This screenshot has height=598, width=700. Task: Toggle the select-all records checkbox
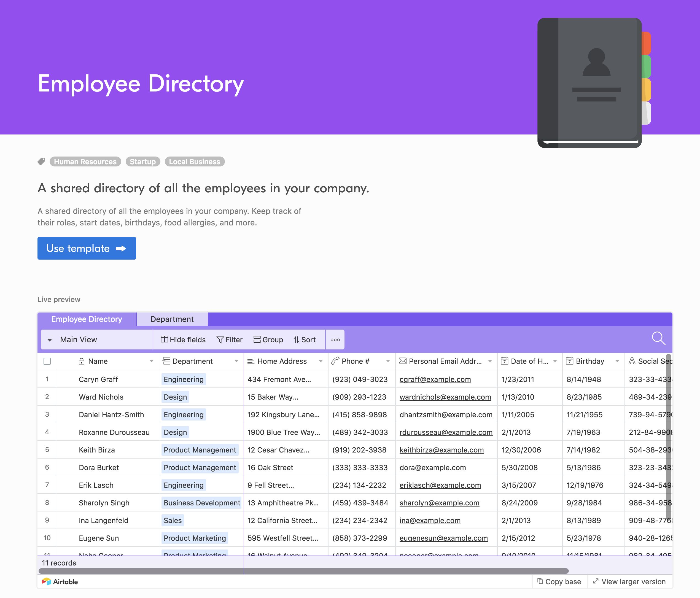click(x=47, y=361)
